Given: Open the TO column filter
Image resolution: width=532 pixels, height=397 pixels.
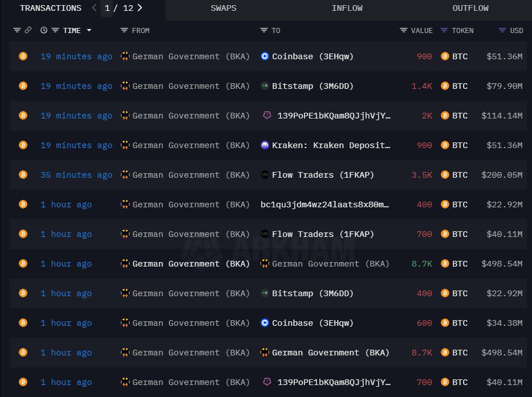Looking at the screenshot, I should pos(263,31).
